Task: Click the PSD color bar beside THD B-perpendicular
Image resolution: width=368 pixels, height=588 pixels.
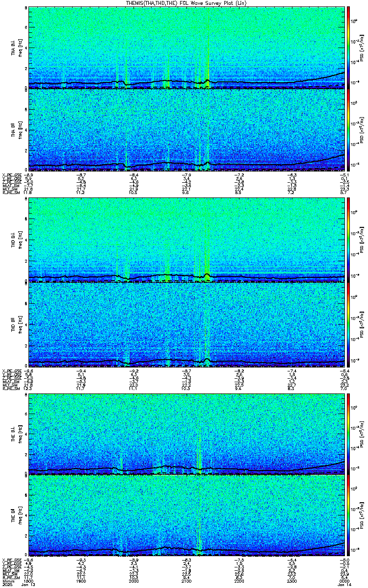Action: 349,241
